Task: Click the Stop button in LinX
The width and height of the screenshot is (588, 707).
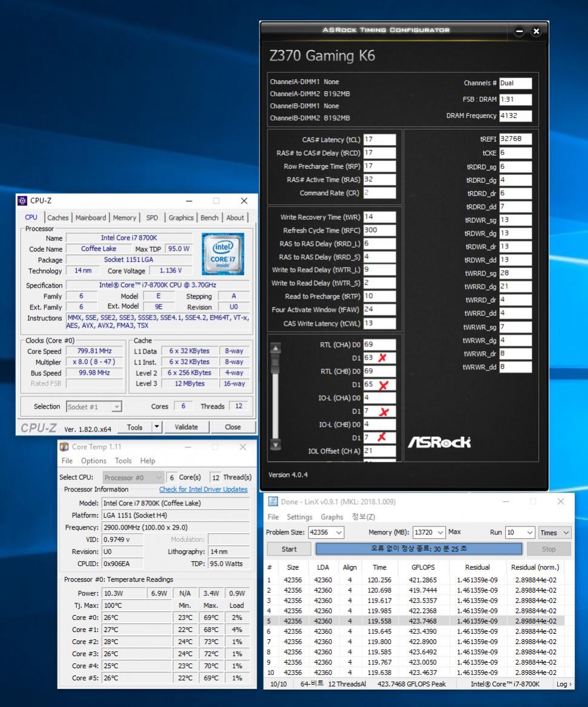Action: pyautogui.click(x=548, y=549)
